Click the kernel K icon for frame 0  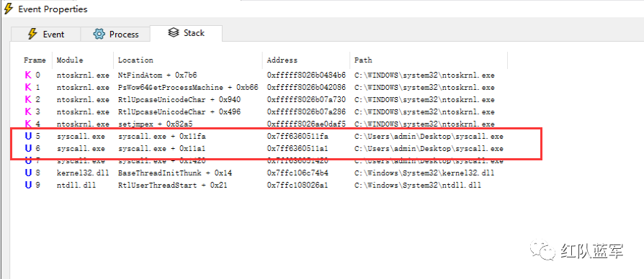click(x=28, y=75)
